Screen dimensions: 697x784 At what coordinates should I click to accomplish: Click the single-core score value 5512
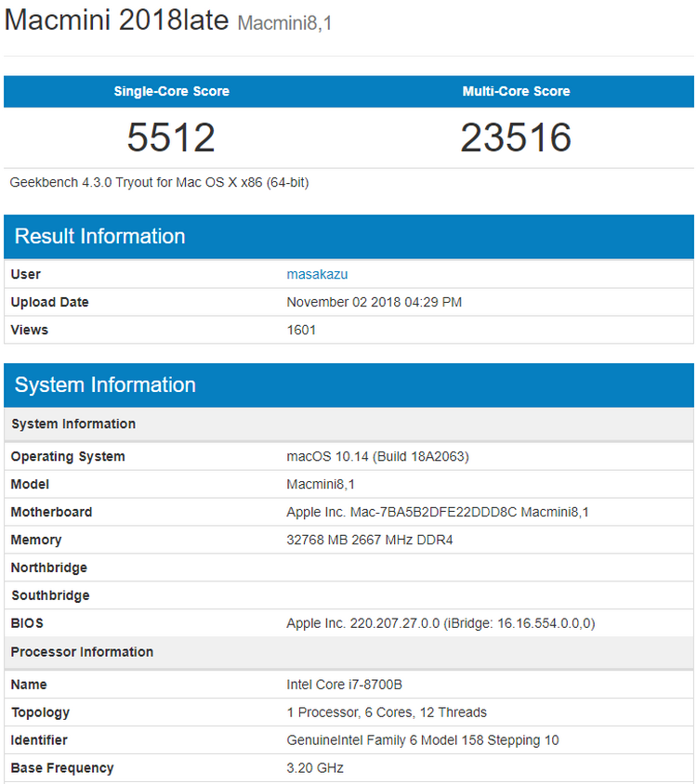(x=171, y=137)
